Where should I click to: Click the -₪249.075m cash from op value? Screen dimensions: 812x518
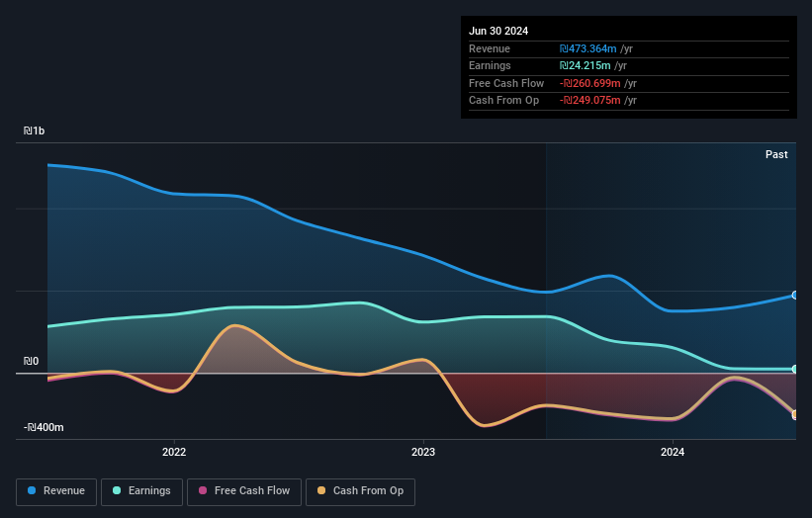pos(589,101)
